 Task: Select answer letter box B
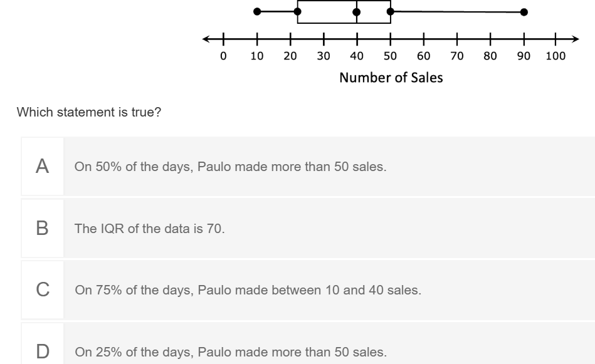pos(43,228)
